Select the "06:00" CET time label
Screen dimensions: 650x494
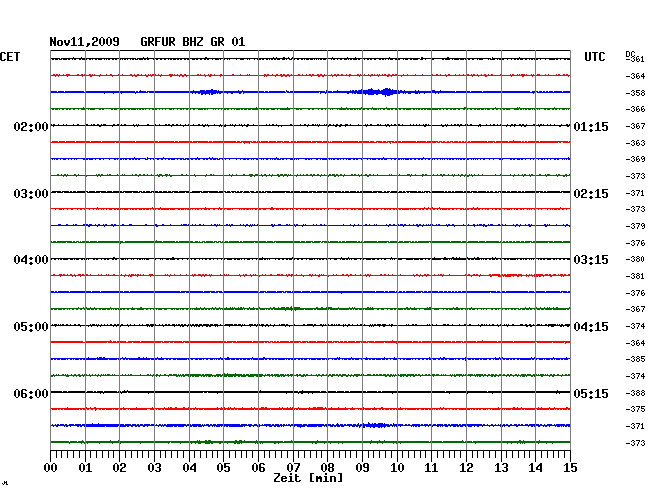pyautogui.click(x=31, y=393)
